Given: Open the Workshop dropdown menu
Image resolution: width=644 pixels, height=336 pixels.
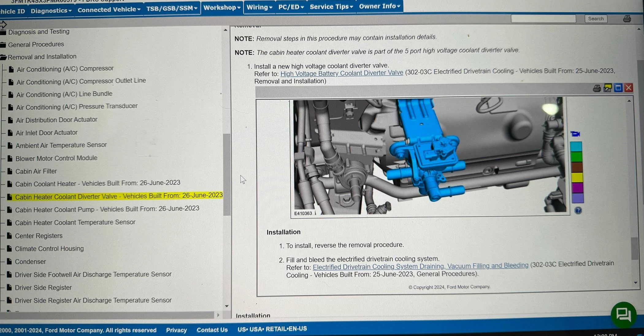Looking at the screenshot, I should click(222, 7).
